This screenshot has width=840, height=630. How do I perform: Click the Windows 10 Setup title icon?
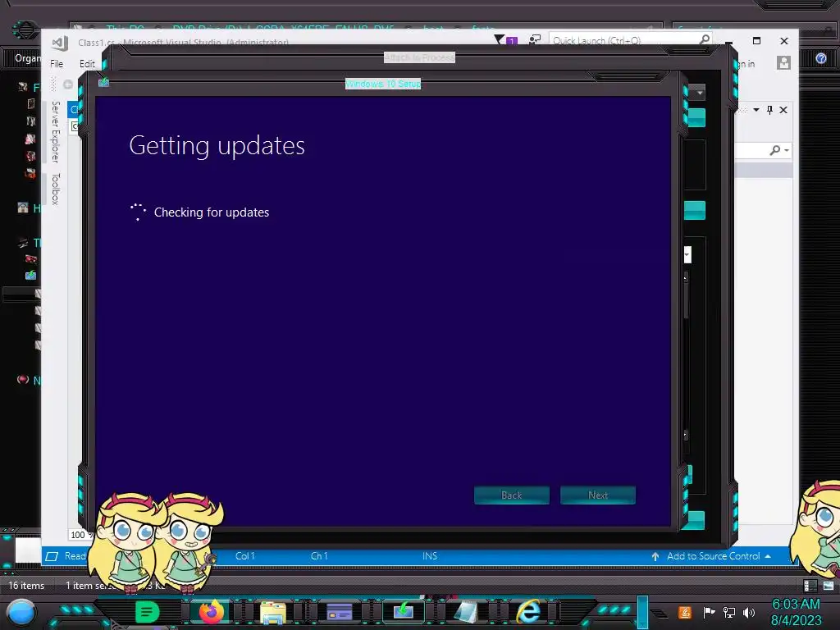pyautogui.click(x=104, y=82)
